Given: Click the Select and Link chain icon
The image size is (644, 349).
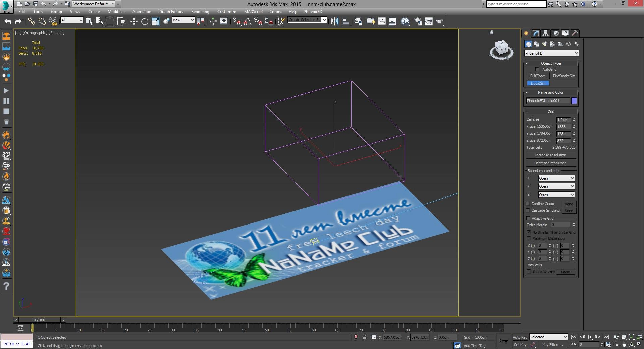Looking at the screenshot, I should coord(31,21).
